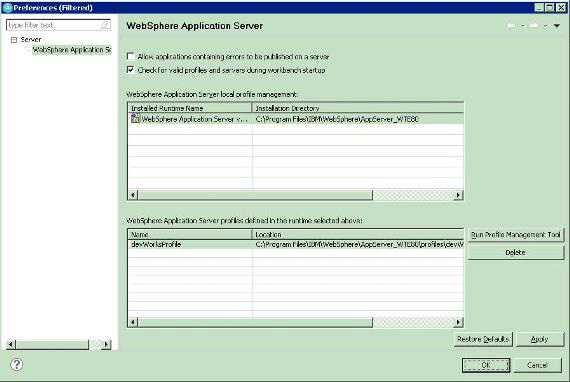
Task: Clear filter text using eraser icon
Action: coord(105,25)
